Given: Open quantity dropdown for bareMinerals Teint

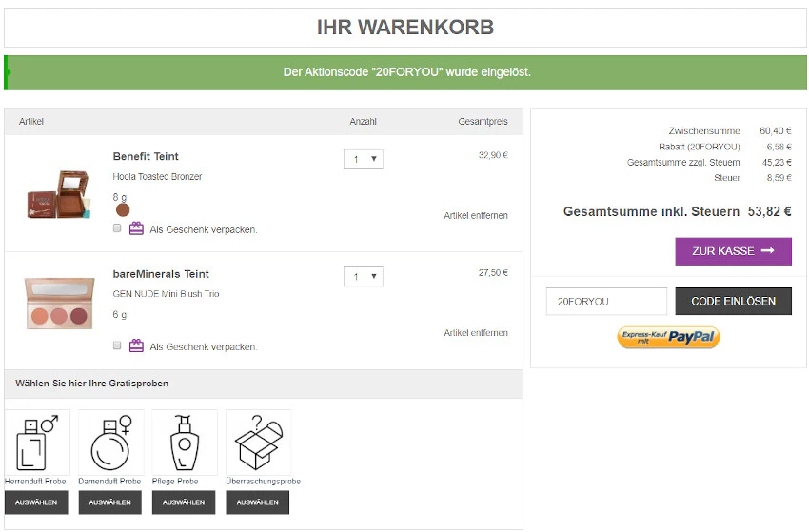Looking at the screenshot, I should [364, 277].
